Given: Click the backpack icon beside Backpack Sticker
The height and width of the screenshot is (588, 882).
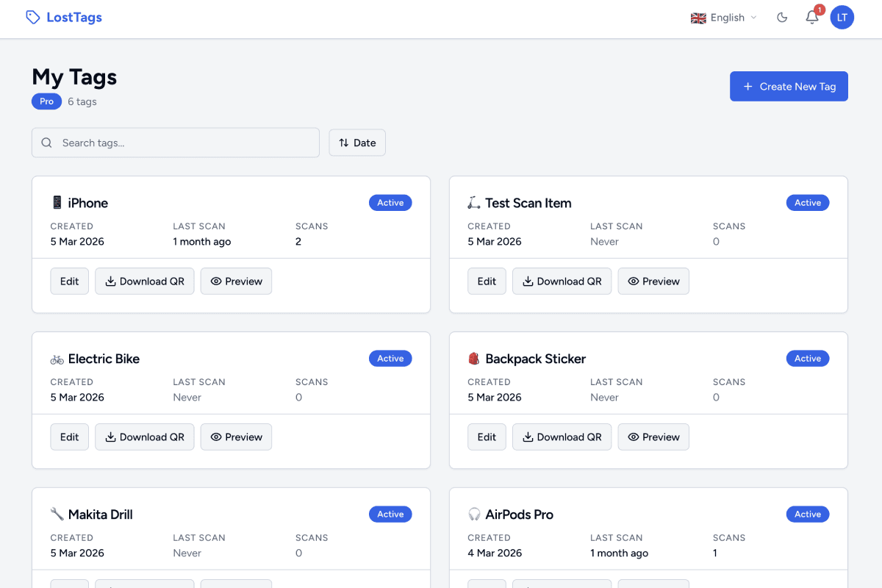Looking at the screenshot, I should [x=474, y=359].
